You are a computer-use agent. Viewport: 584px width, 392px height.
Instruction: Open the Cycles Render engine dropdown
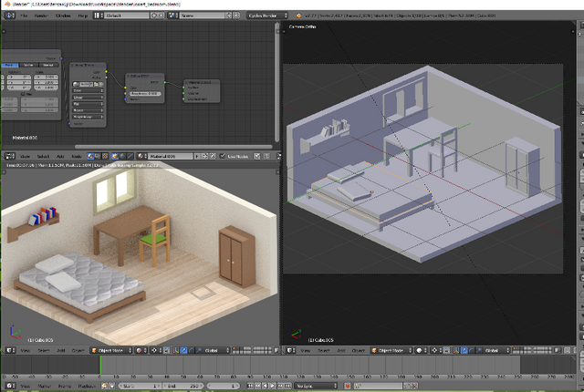(x=267, y=15)
